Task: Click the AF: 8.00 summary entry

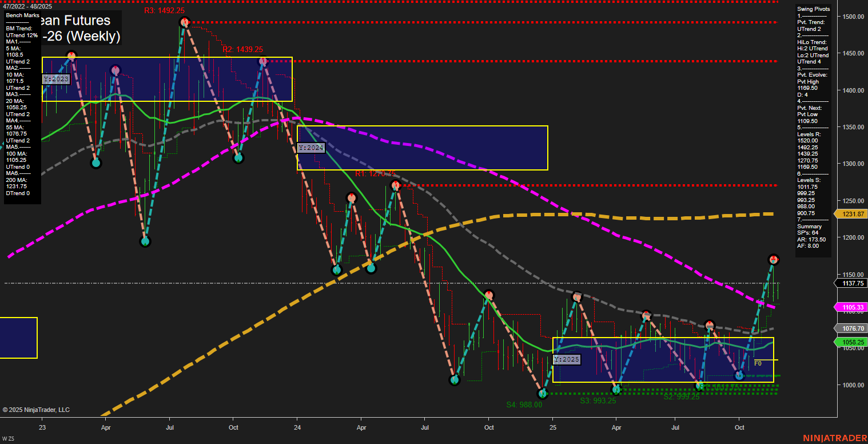Action: [808, 245]
